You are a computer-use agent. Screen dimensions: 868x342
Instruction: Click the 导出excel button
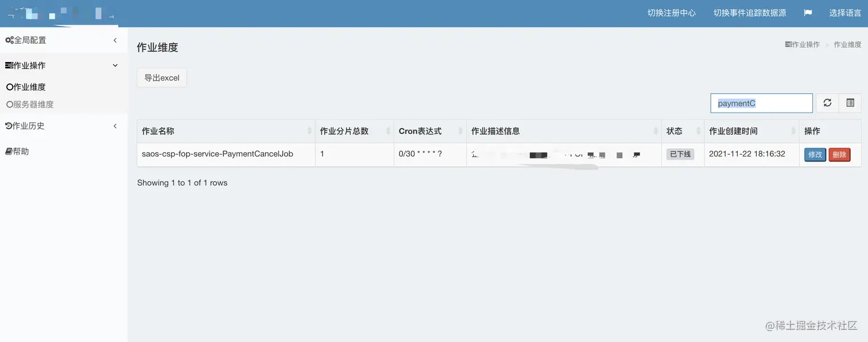click(x=162, y=78)
